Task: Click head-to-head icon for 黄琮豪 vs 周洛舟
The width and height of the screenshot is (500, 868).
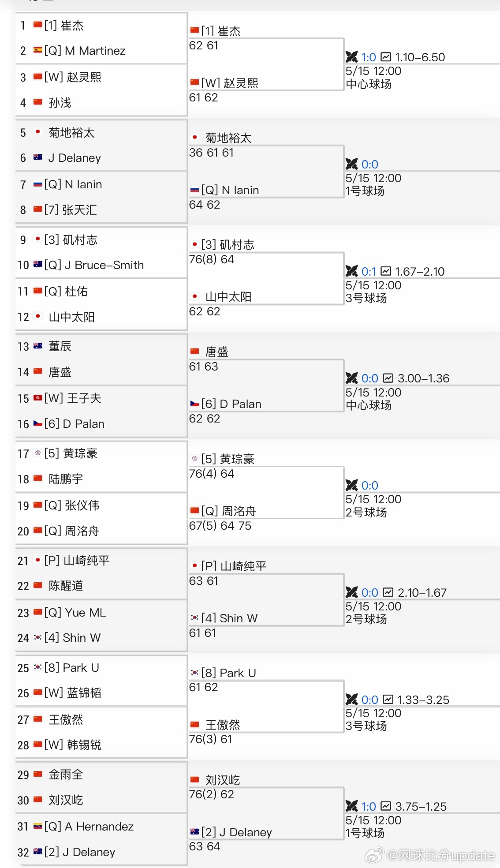Action: pyautogui.click(x=351, y=485)
